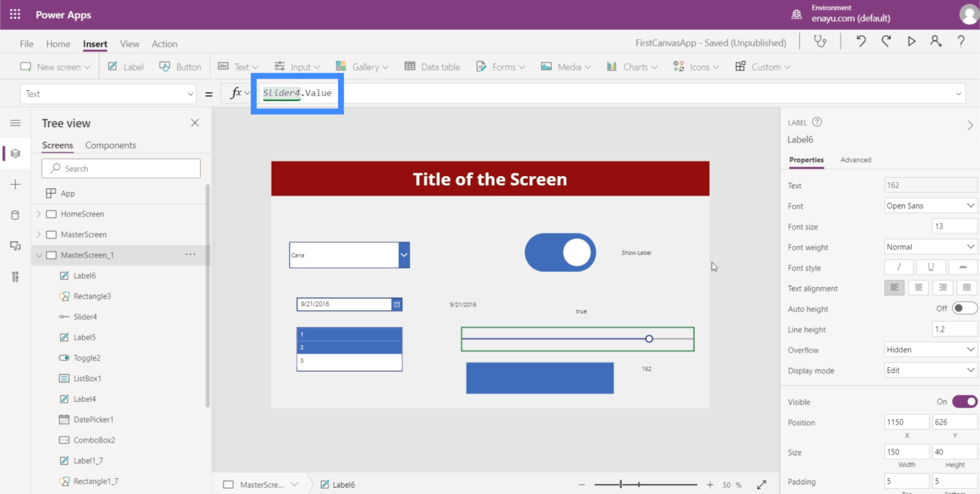The image size is (980, 494).
Task: Toggle the hamburger menu in left rail
Action: click(16, 123)
